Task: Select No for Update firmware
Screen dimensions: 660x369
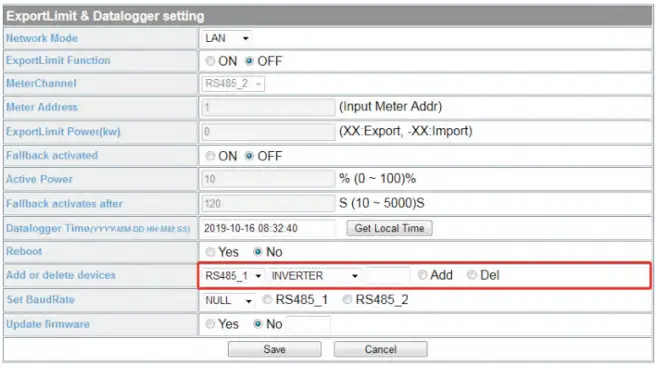Action: (258, 324)
